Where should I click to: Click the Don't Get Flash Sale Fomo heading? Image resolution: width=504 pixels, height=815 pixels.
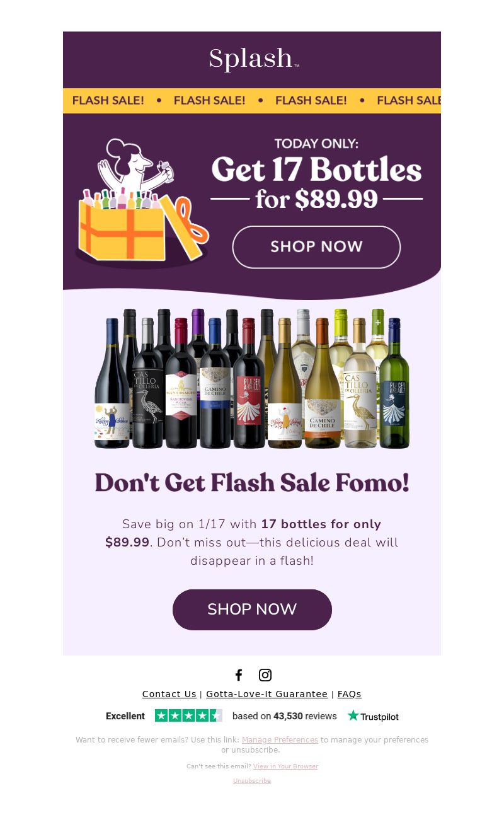252,483
